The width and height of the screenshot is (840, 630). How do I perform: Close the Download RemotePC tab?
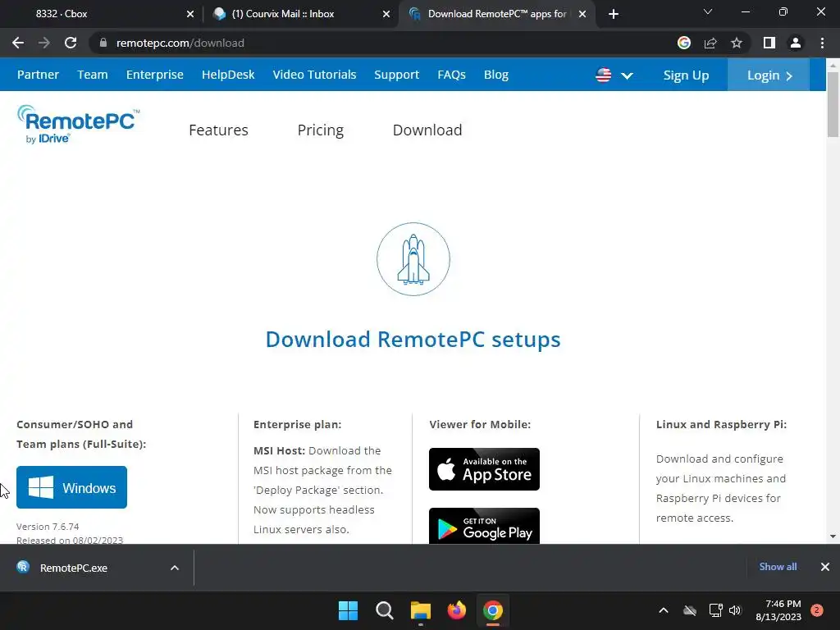pos(582,14)
